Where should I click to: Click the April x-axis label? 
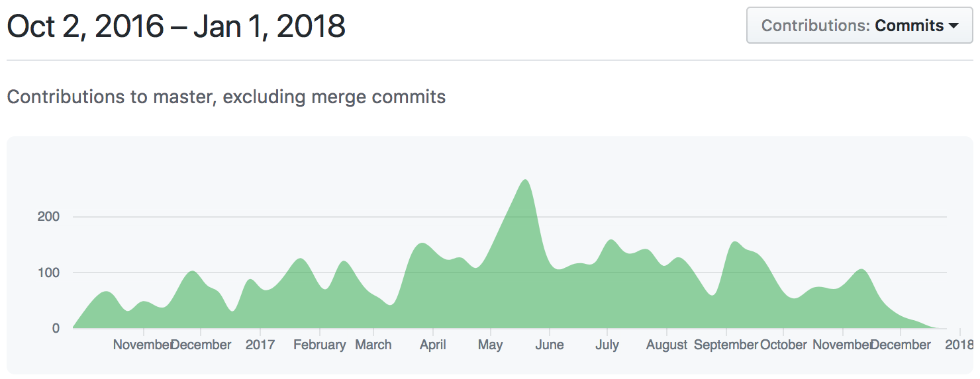[433, 345]
